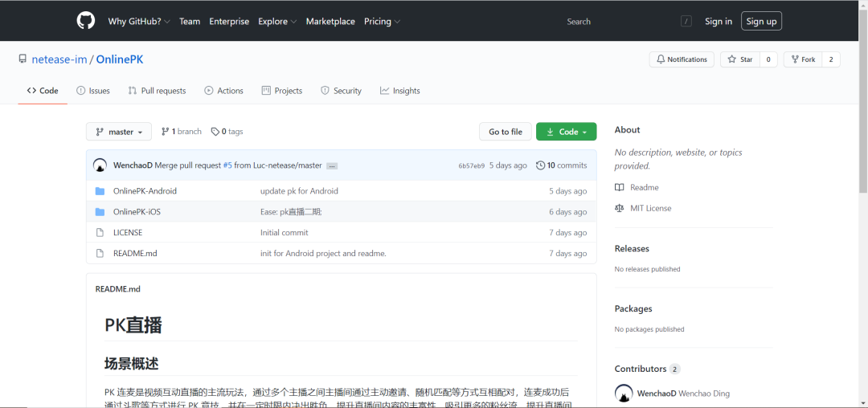Click the star count 0
The image size is (868, 408).
[x=768, y=59]
